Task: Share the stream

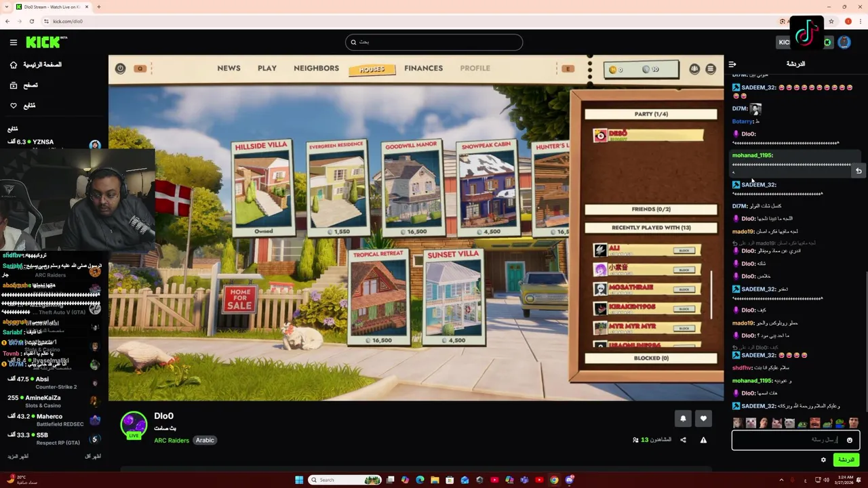Action: point(683,440)
